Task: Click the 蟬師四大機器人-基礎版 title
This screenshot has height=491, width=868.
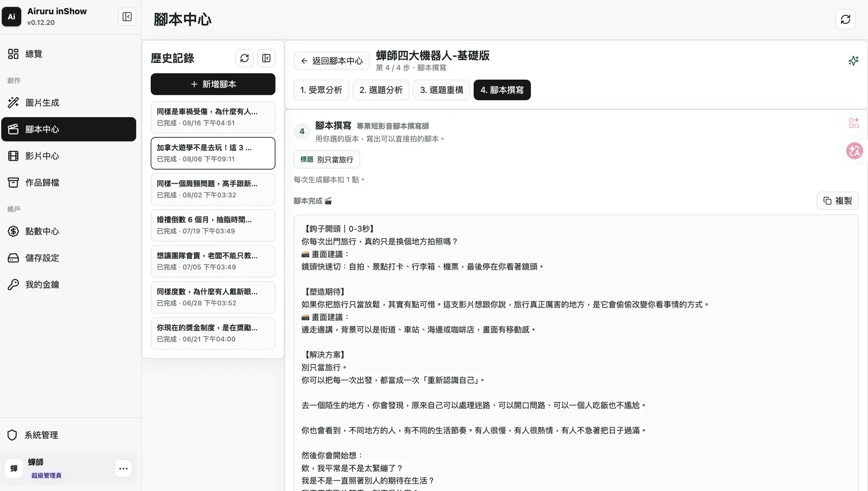Action: (x=433, y=55)
